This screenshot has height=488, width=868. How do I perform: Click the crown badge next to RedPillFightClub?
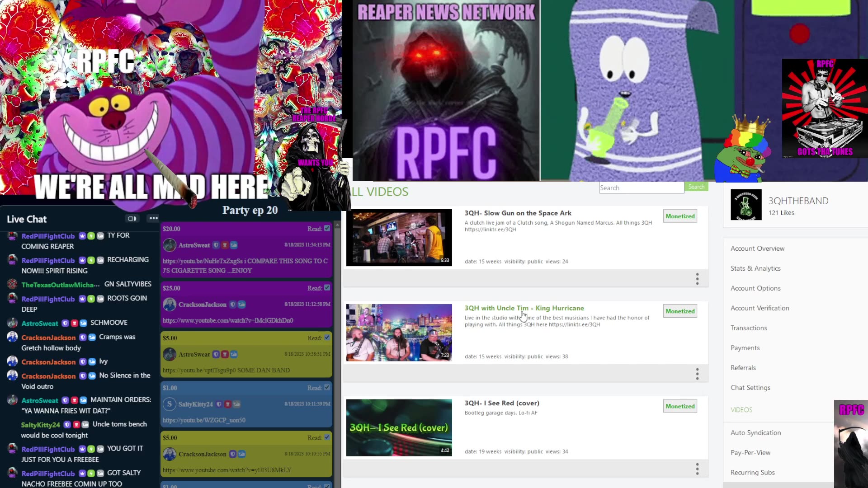coord(82,235)
